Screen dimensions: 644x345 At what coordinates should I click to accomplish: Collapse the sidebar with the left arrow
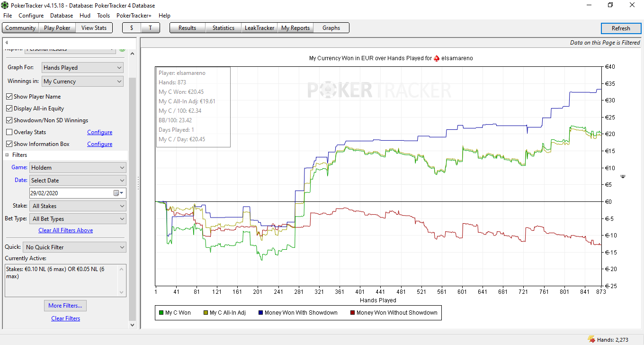pyautogui.click(x=7, y=43)
